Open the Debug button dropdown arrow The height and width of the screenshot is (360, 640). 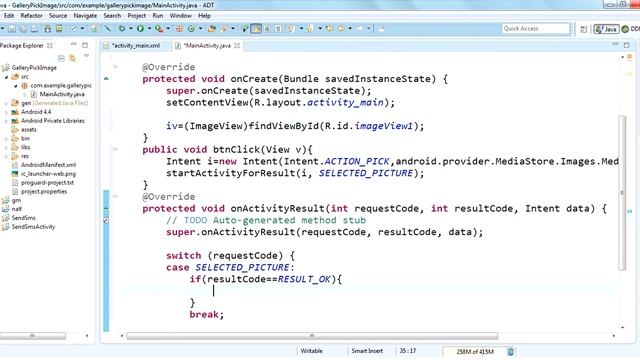(x=131, y=29)
